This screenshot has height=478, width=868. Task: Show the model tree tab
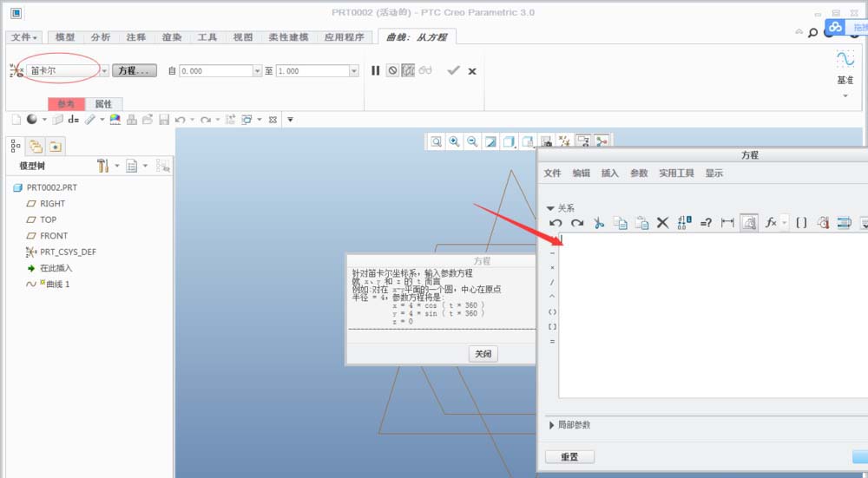coord(16,146)
